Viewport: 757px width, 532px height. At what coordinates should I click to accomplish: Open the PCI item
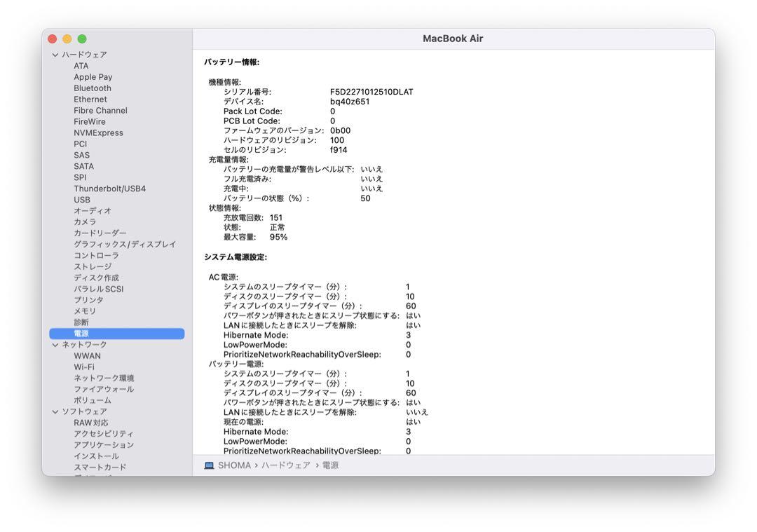80,144
